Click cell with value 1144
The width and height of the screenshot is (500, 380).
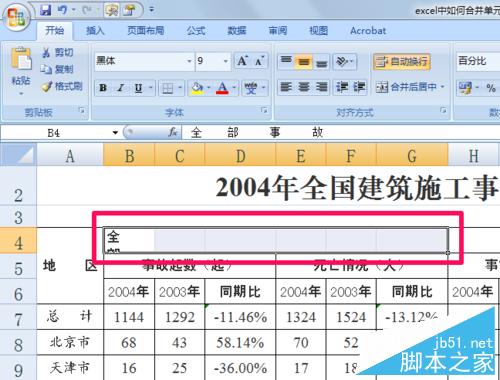pyautogui.click(x=129, y=317)
